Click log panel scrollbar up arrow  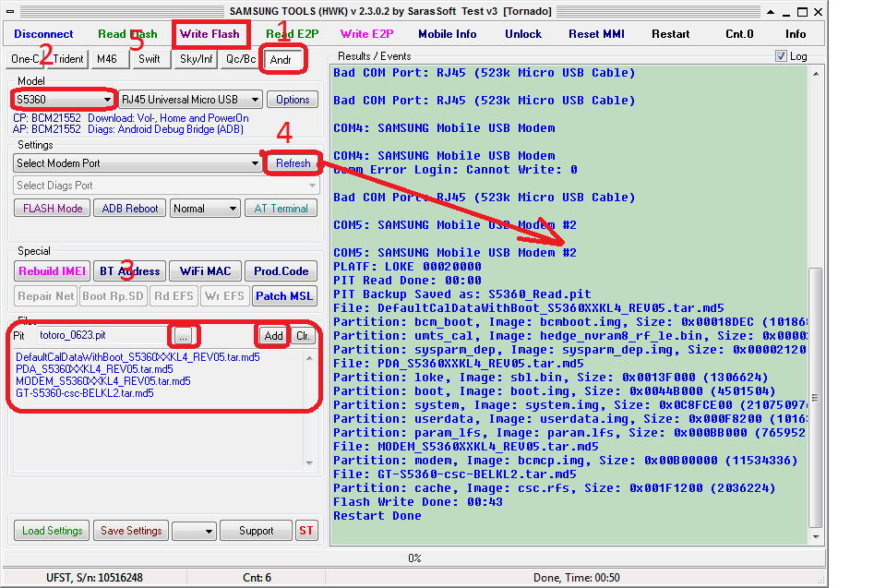(x=816, y=74)
